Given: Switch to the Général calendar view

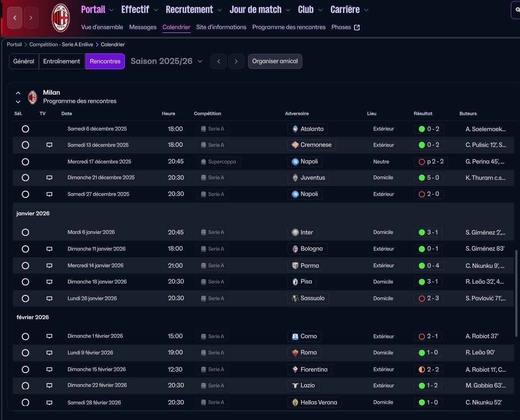Looking at the screenshot, I should pos(24,61).
